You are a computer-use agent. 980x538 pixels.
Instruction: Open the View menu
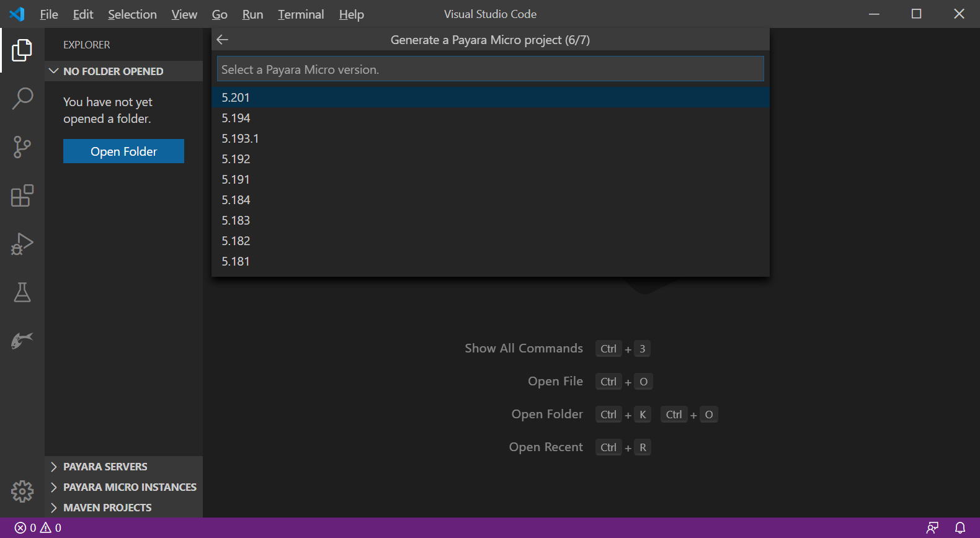tap(184, 14)
